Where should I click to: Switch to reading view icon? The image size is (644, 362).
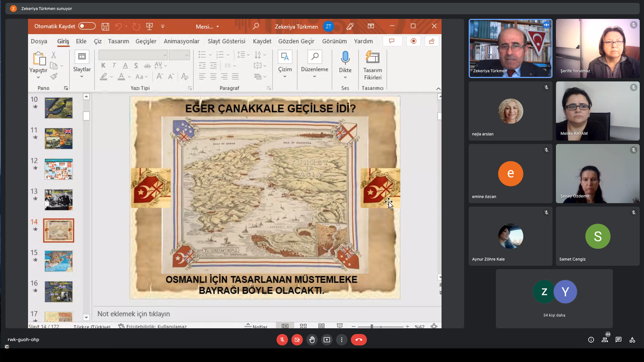coord(321,326)
